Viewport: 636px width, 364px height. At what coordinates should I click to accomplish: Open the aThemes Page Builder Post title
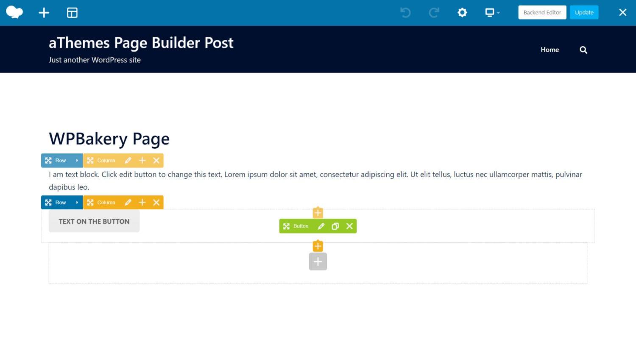(x=141, y=43)
